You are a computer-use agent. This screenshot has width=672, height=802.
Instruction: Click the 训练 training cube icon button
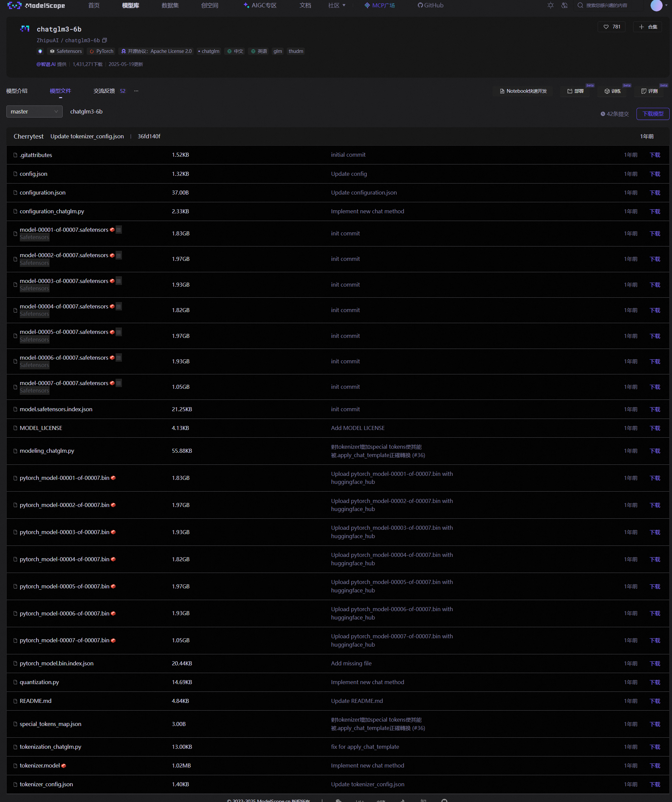612,91
